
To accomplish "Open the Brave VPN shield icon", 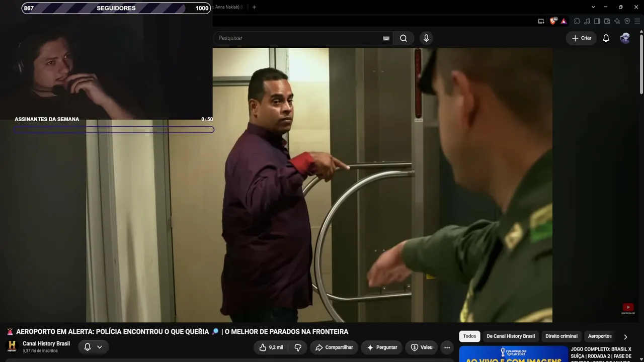I will [x=627, y=21].
